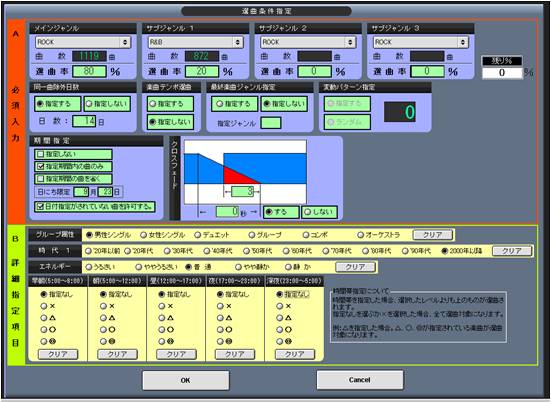Viewport: 551px width, 403px height.
Task: Click the crossfade overlap field showing 3
Action: pos(243,191)
